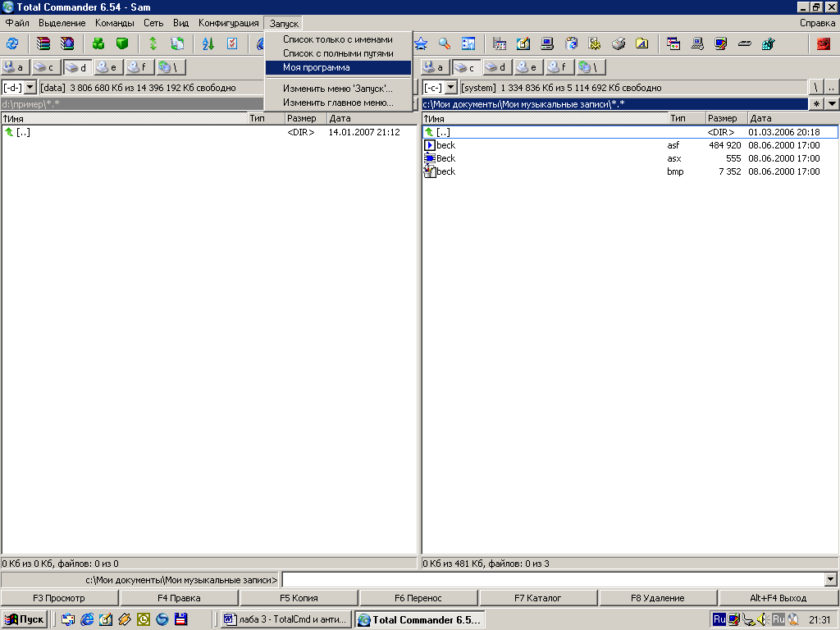Choose 'Изменить меню Запуск...' item
The height and width of the screenshot is (630, 840).
click(338, 89)
